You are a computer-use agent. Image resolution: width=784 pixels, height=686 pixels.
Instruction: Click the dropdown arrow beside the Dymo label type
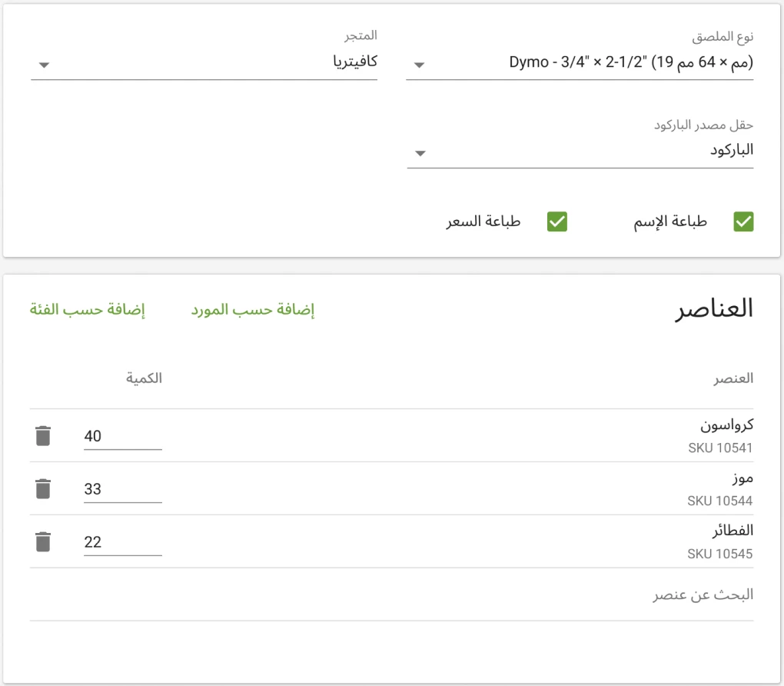(x=419, y=65)
